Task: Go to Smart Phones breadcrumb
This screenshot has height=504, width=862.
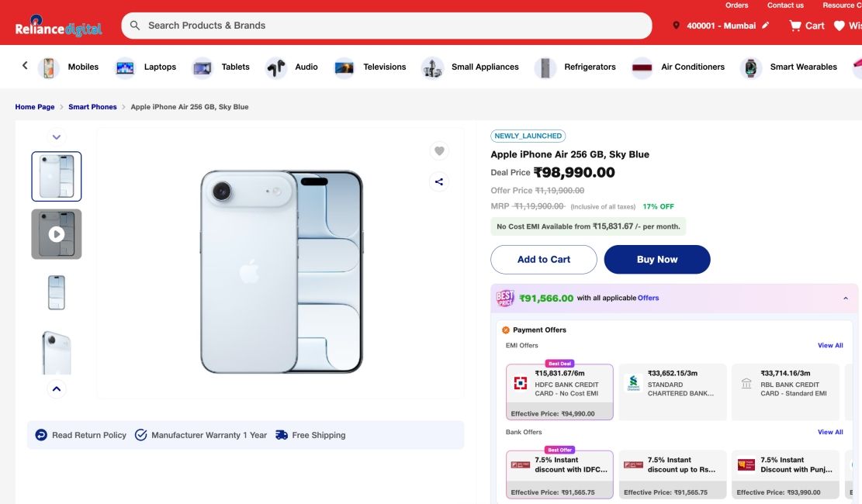Action: (x=92, y=107)
